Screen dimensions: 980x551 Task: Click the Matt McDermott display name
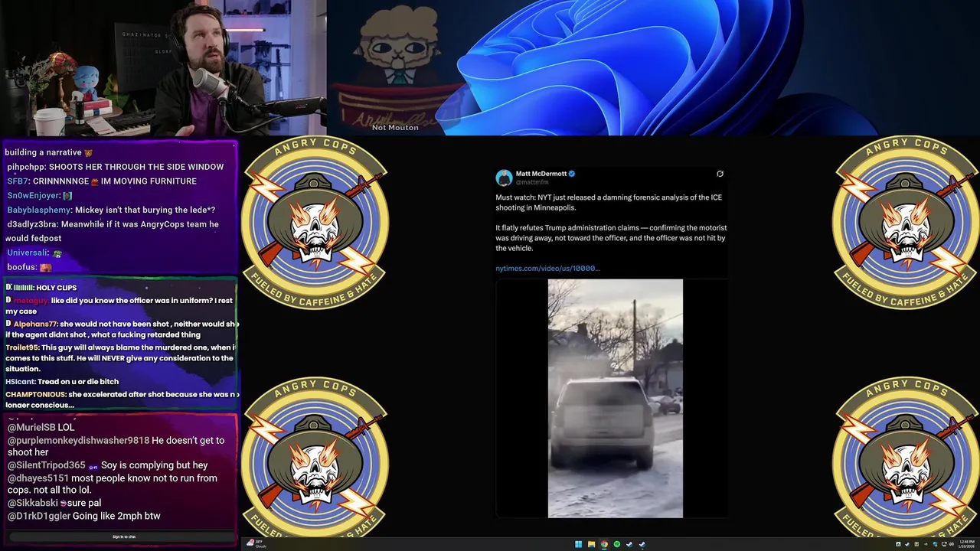coord(541,174)
